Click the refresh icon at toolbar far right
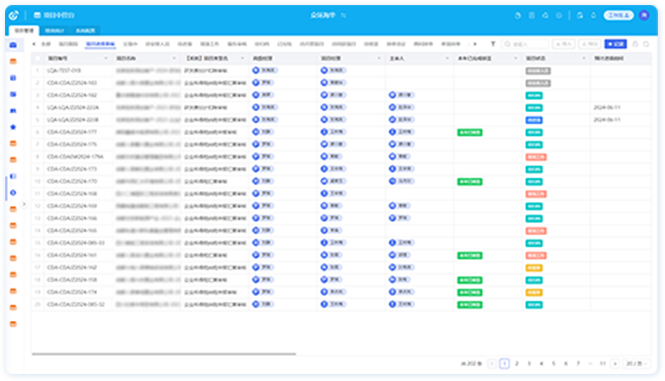The width and height of the screenshot is (665, 381). pos(646,44)
